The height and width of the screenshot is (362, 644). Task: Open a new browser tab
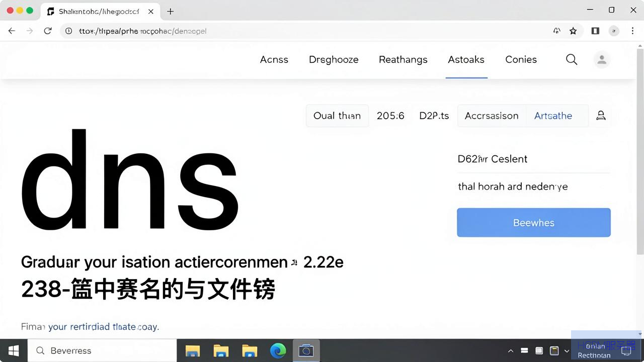coord(171,11)
